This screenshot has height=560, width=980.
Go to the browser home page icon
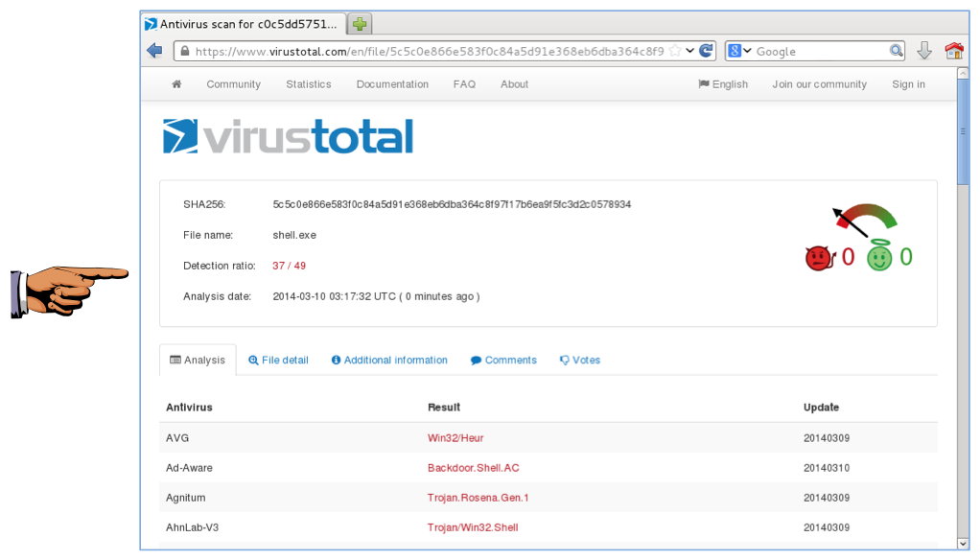point(954,51)
